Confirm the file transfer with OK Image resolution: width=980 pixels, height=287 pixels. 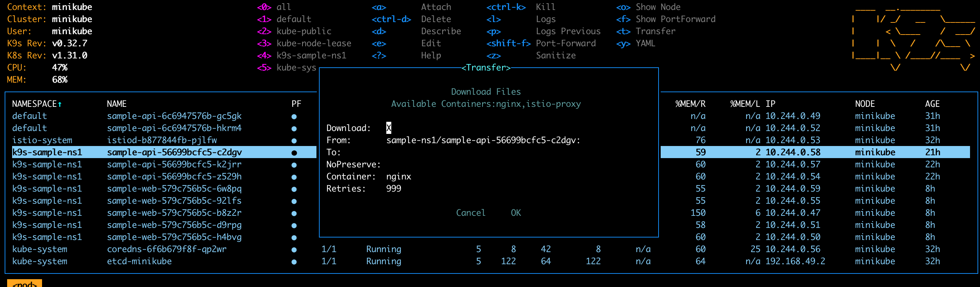coord(516,213)
